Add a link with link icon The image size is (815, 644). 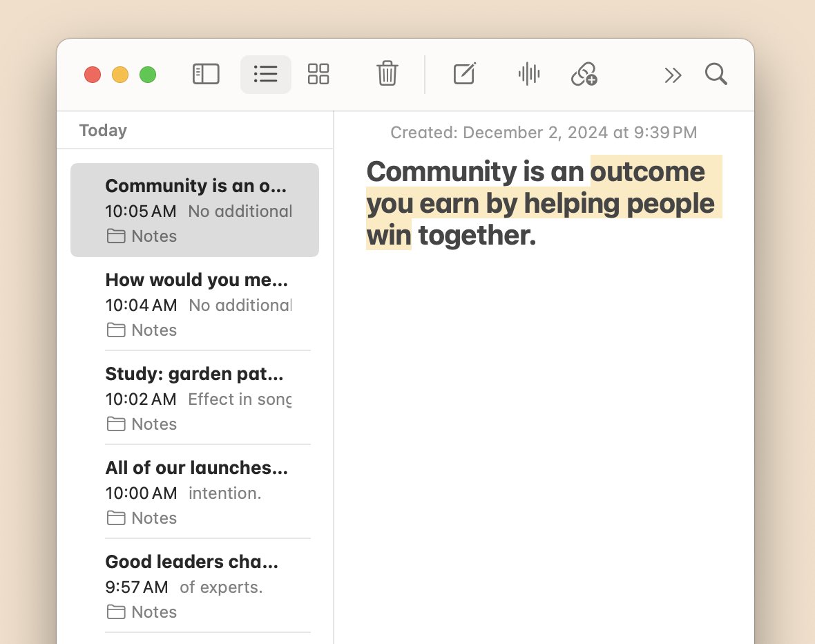[584, 73]
